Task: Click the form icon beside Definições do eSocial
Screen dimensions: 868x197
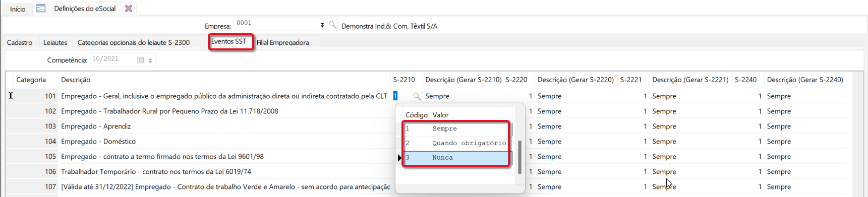Action: [41, 9]
